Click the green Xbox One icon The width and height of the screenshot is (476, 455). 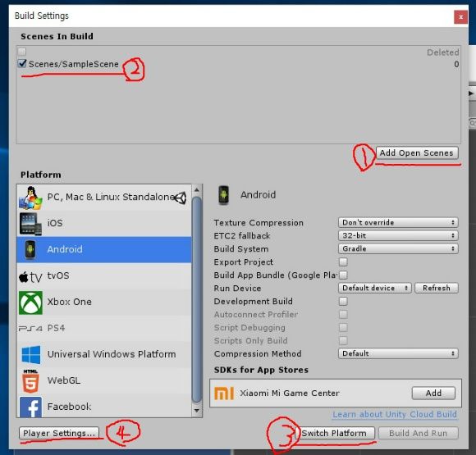30,303
